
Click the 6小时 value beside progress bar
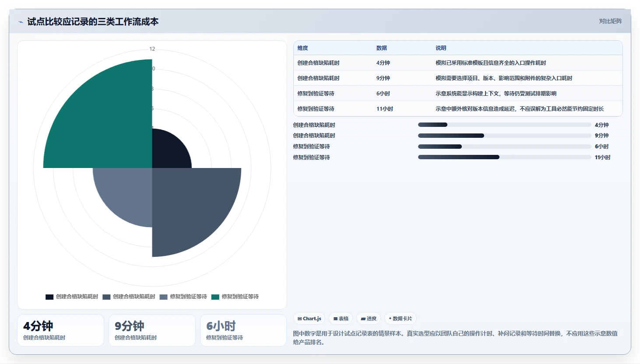click(601, 147)
